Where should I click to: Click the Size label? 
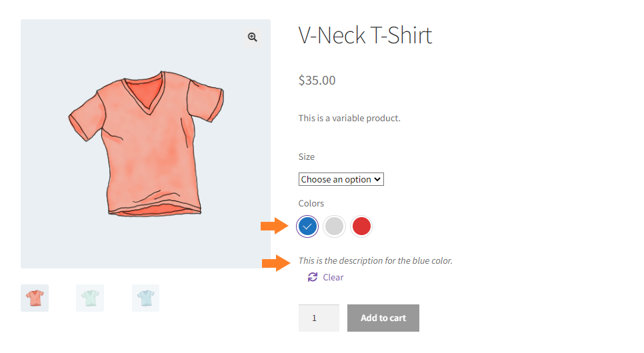pos(306,157)
